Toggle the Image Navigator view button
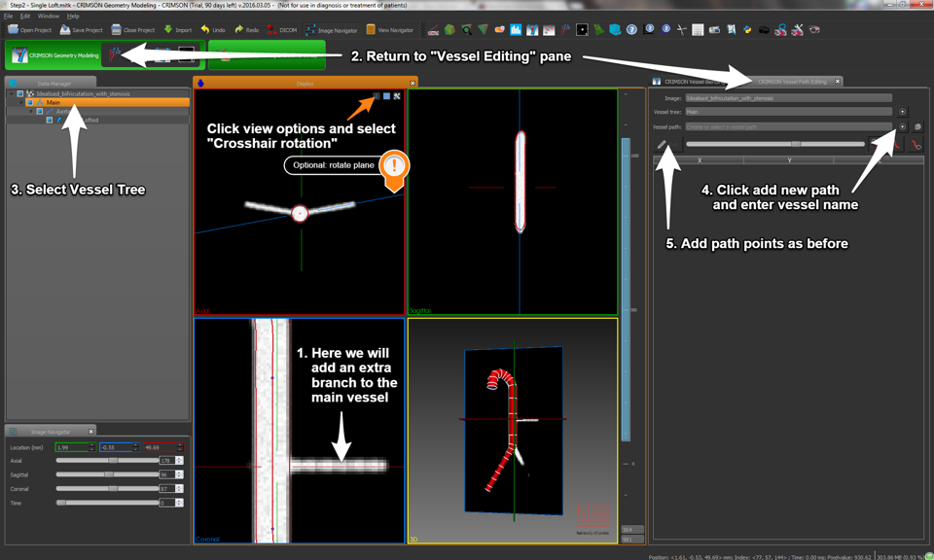This screenshot has width=934, height=560. click(x=332, y=30)
